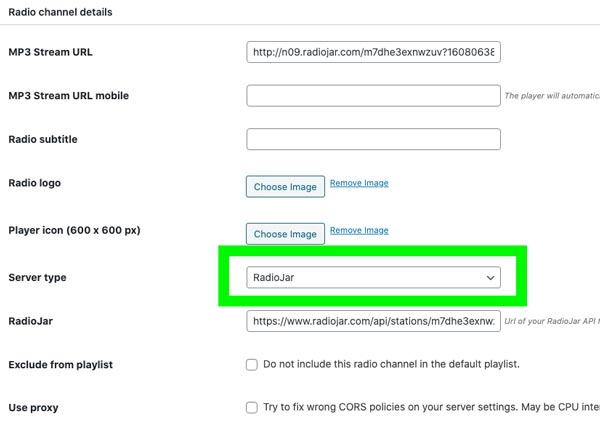Expand the RadioJar select chevron arrow
This screenshot has height=437, width=600.
[x=490, y=277]
